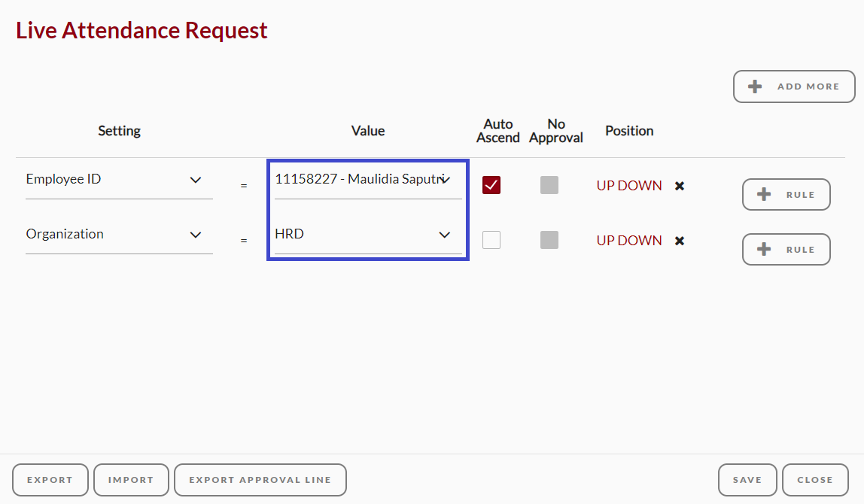Click UP DOWN link for Organization row
864x504 pixels.
[x=629, y=241]
